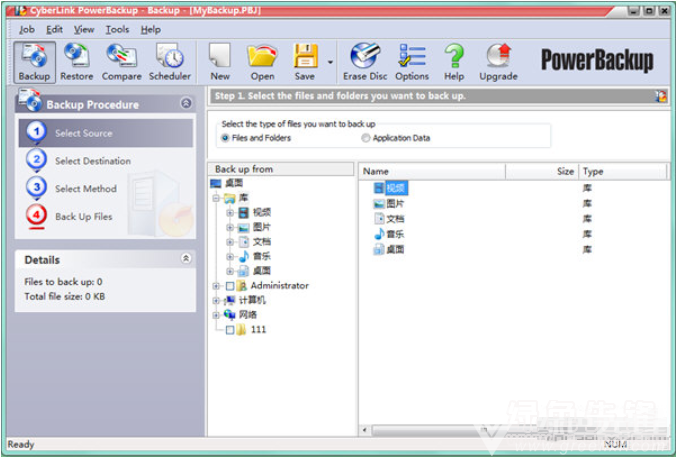Image resolution: width=676 pixels, height=460 pixels.
Task: Click 'Total file size: 0 KB' text
Action: (65, 296)
